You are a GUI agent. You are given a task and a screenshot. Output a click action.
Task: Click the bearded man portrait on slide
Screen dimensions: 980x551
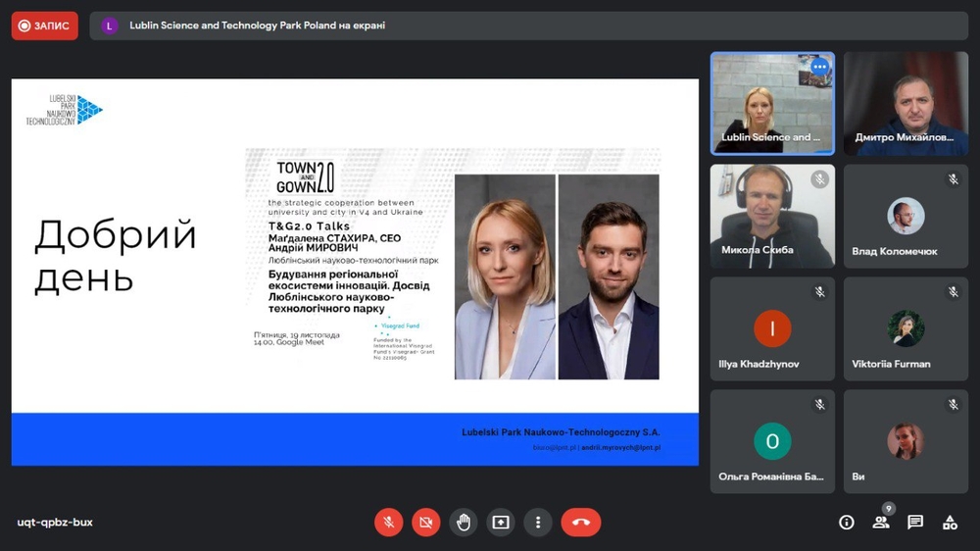[x=609, y=277]
